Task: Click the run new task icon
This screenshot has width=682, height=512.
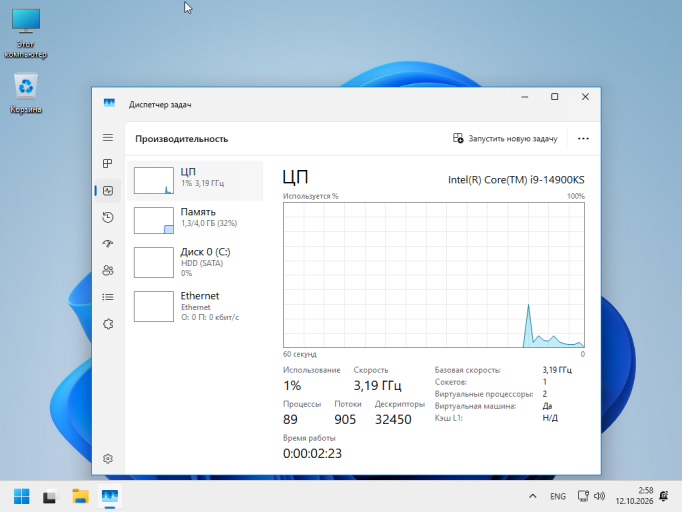Action: pyautogui.click(x=458, y=138)
